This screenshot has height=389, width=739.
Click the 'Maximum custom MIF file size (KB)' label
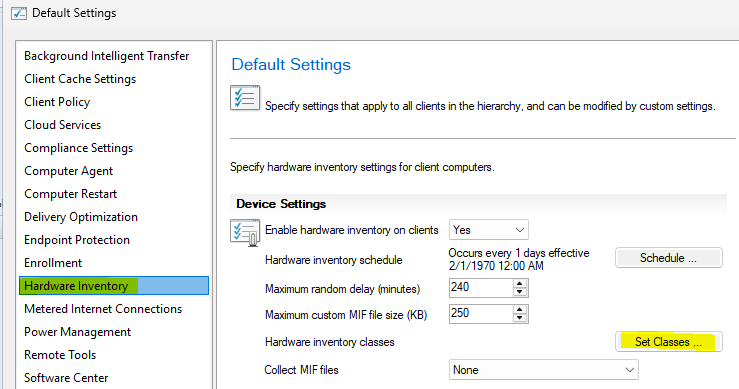coord(346,315)
